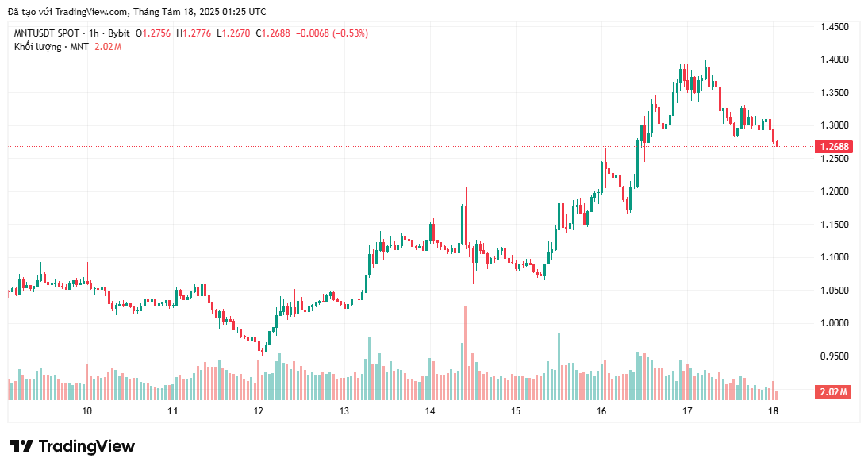
Task: Click the MNTUSDT SPOT symbol title
Action: pyautogui.click(x=47, y=33)
